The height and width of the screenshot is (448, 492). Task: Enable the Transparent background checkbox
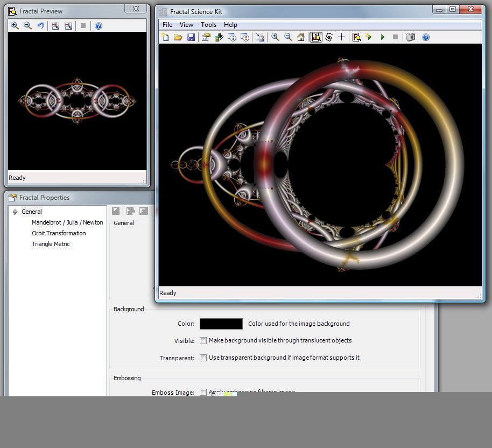pyautogui.click(x=203, y=358)
